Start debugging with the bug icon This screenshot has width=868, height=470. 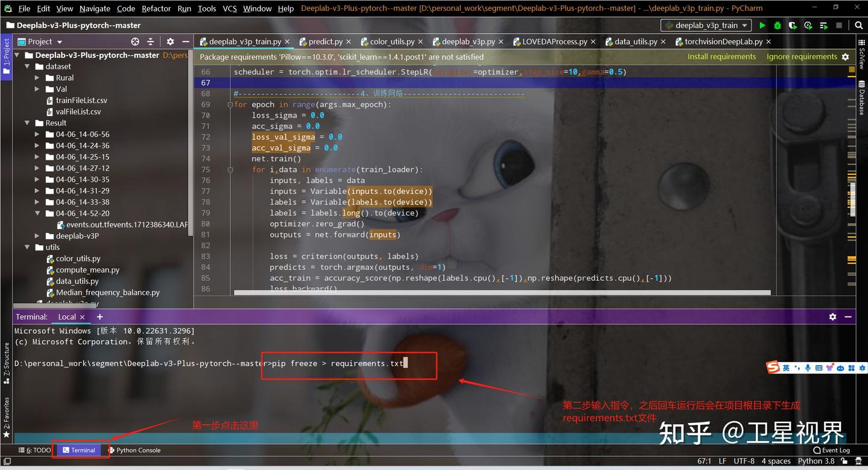(776, 25)
